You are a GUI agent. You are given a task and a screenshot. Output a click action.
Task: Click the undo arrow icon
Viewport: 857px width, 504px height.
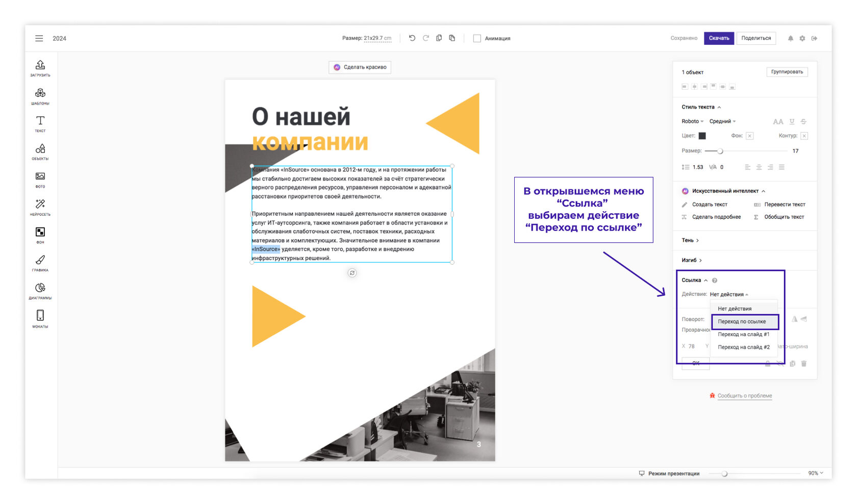click(412, 38)
